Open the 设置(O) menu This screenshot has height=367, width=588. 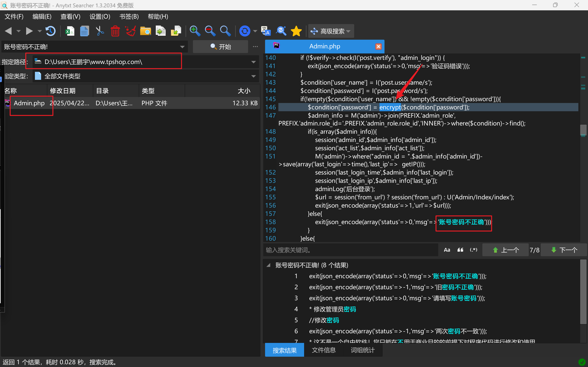coord(100,17)
